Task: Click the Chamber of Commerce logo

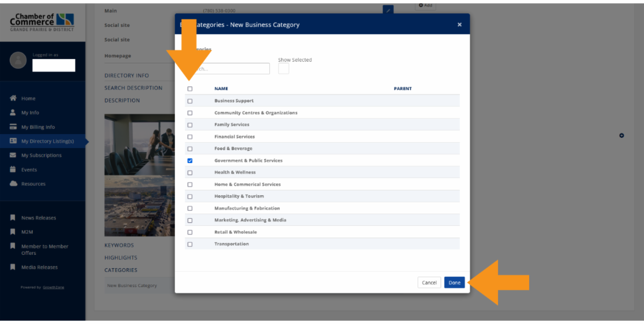Action: (42, 22)
